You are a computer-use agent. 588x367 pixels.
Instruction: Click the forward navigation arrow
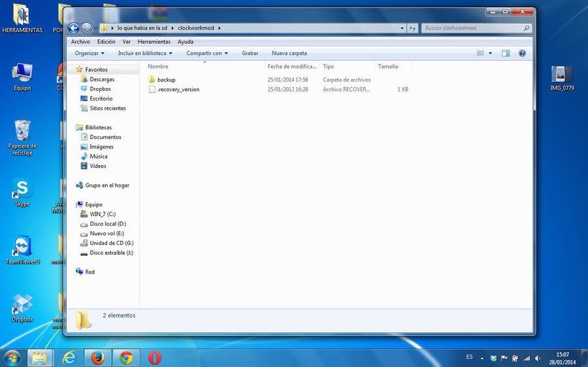click(86, 28)
